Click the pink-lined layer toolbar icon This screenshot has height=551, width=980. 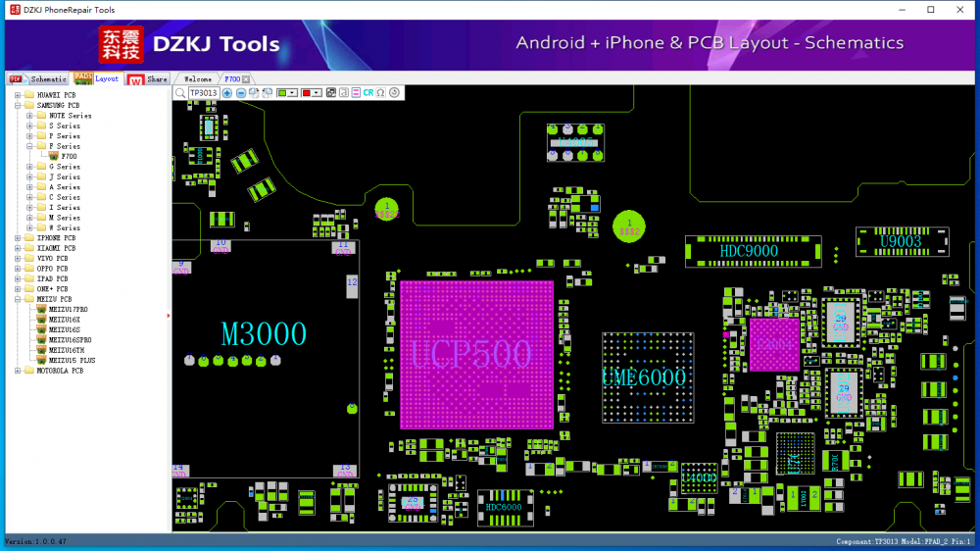356,93
